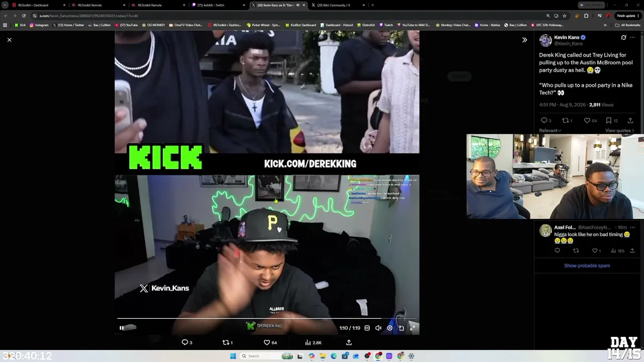This screenshot has height=362, width=644.
Task: Open the Kevin Kans profile name link
Action: coord(567,37)
